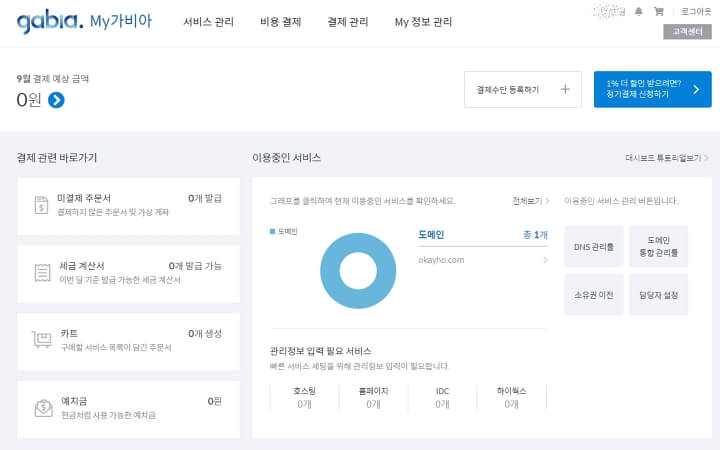
Task: Click the My가비아 title link
Action: (x=121, y=21)
